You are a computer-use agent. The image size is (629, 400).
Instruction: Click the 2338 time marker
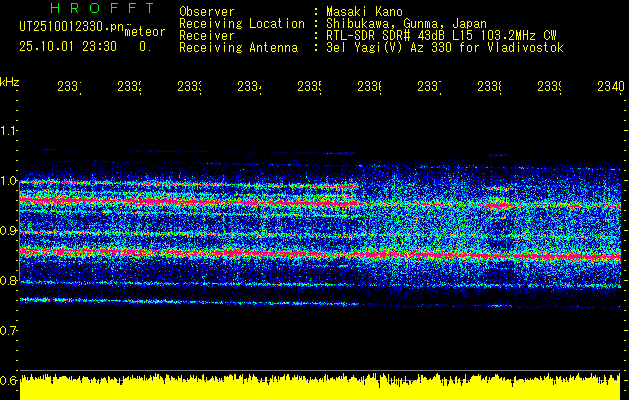click(489, 87)
